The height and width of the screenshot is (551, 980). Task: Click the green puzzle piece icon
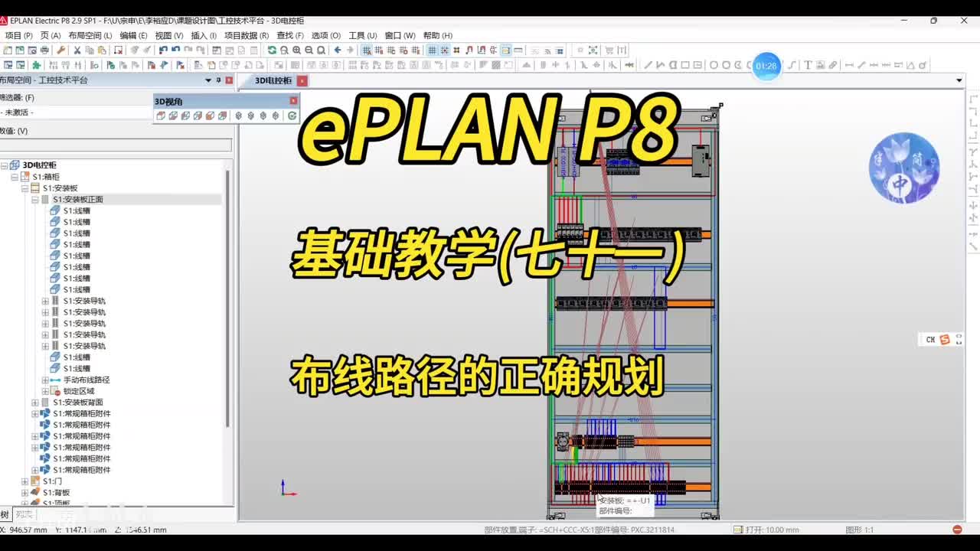tap(36, 65)
